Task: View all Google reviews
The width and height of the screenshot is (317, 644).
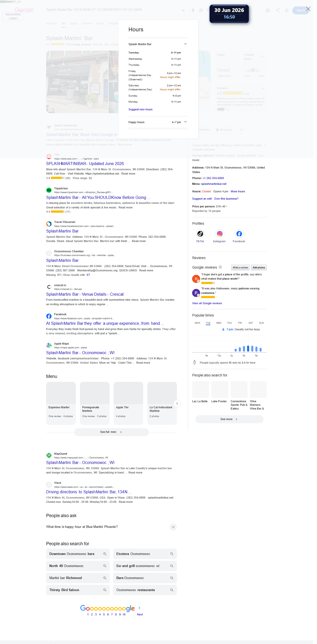Action: click(207, 303)
